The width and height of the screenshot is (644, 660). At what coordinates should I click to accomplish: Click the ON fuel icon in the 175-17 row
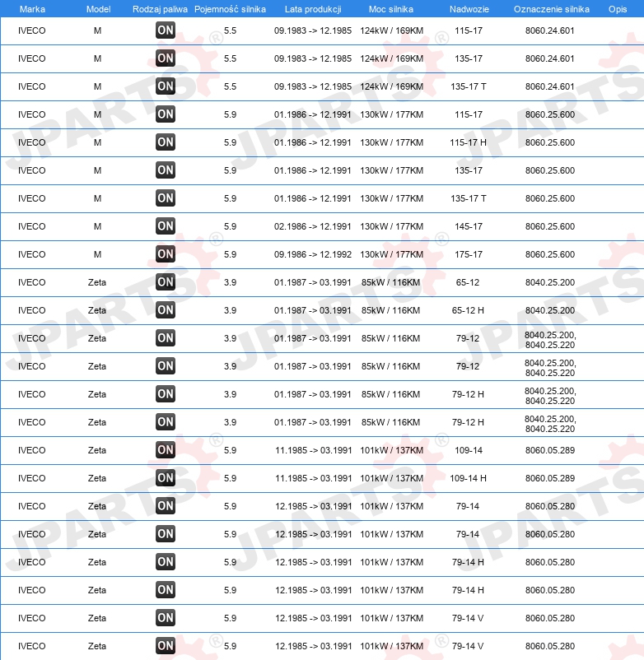coord(165,254)
